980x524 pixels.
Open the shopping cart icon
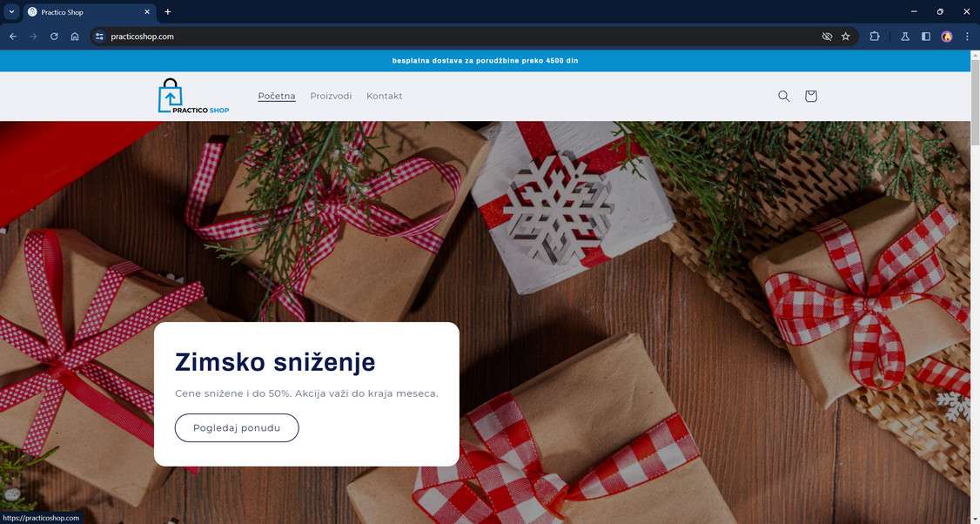point(810,97)
